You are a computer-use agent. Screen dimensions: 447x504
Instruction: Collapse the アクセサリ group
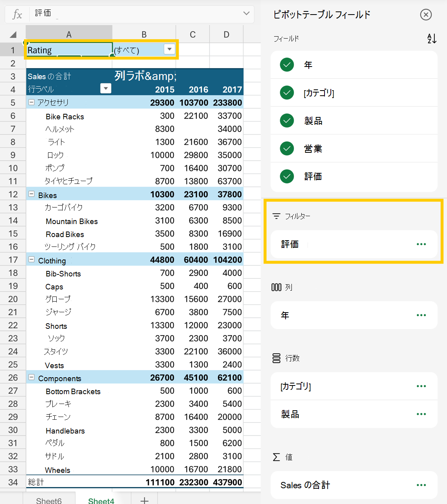coord(32,102)
